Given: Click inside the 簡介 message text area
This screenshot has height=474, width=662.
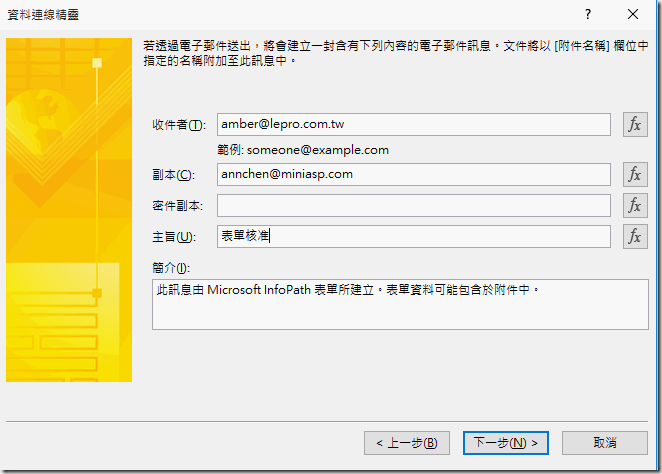Looking at the screenshot, I should (x=399, y=304).
